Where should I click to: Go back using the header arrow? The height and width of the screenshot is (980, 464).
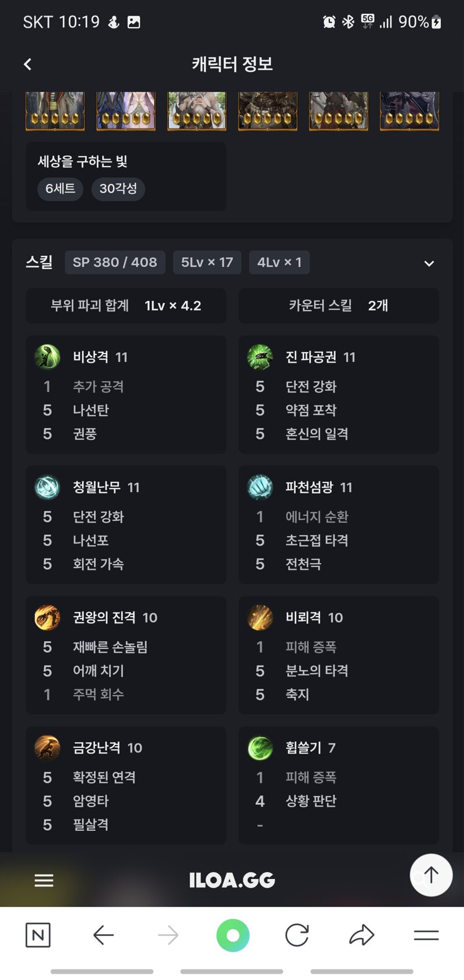[27, 64]
